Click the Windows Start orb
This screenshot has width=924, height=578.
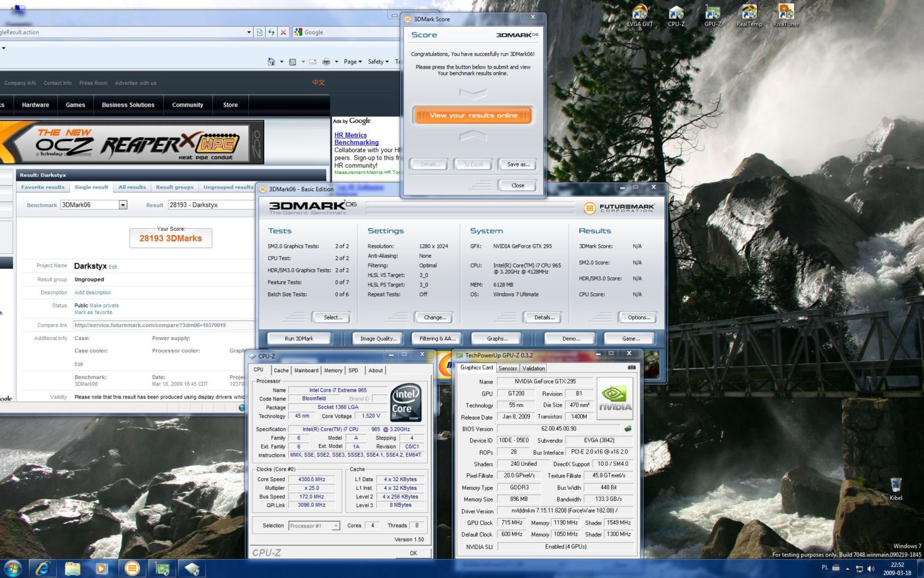pyautogui.click(x=13, y=568)
